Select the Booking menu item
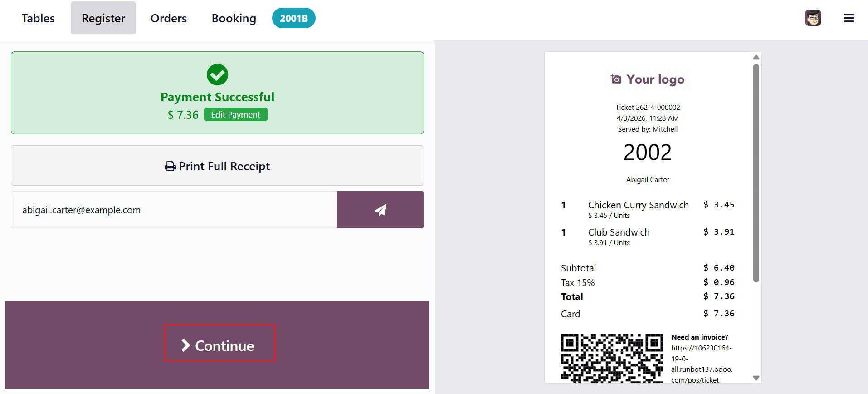Screen dimensions: 868x394 234,18
